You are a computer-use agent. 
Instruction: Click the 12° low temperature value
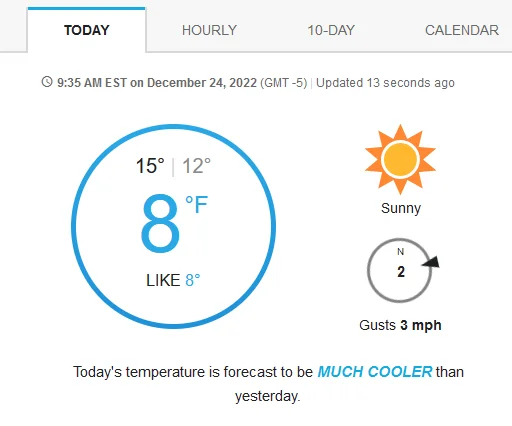[196, 166]
